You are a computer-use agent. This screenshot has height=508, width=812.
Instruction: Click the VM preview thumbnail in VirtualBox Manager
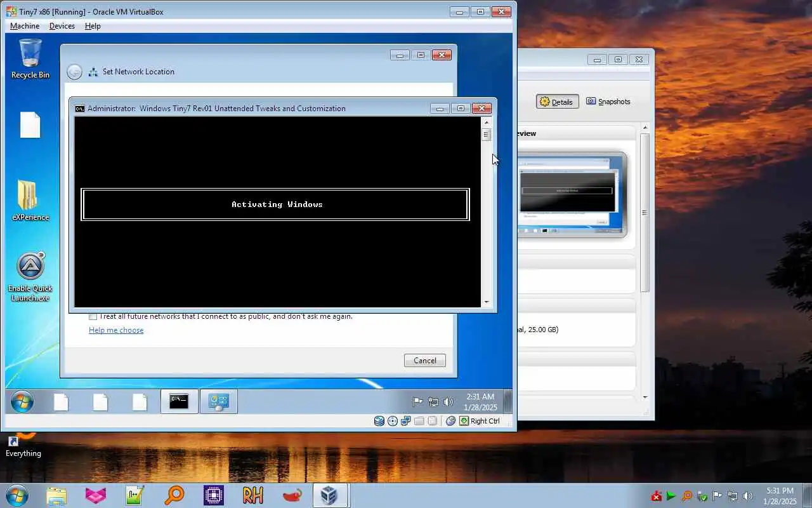click(573, 194)
